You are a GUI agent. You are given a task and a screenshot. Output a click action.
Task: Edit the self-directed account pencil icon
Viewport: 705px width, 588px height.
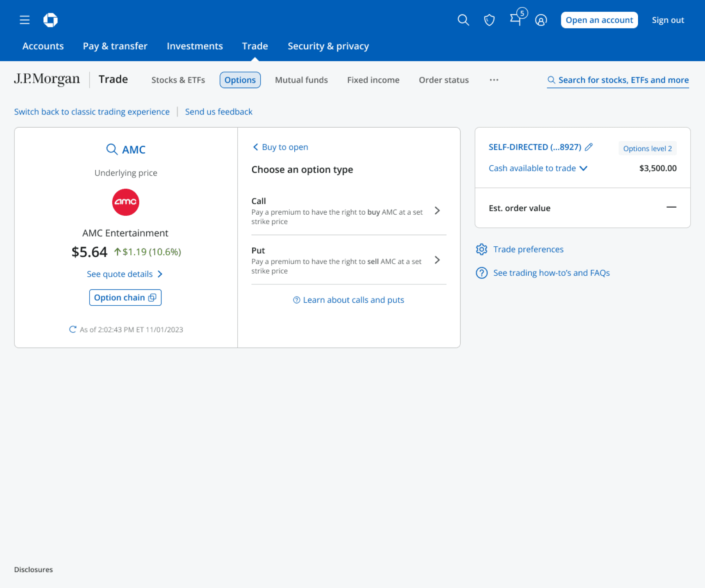coord(589,147)
